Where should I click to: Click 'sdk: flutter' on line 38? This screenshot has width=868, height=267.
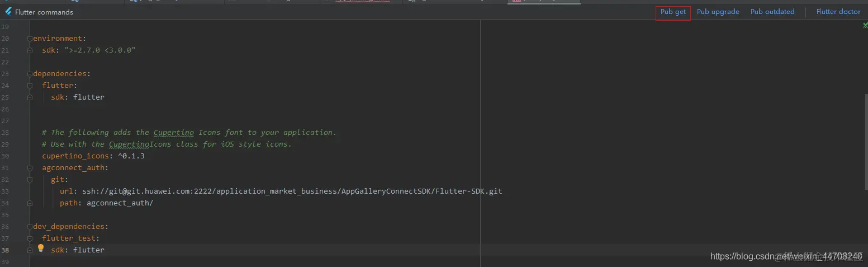click(x=78, y=250)
